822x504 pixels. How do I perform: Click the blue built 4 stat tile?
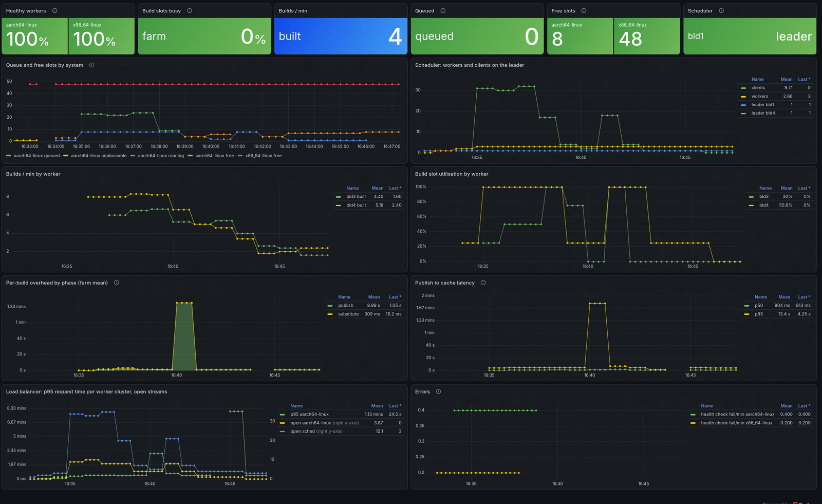tap(341, 36)
